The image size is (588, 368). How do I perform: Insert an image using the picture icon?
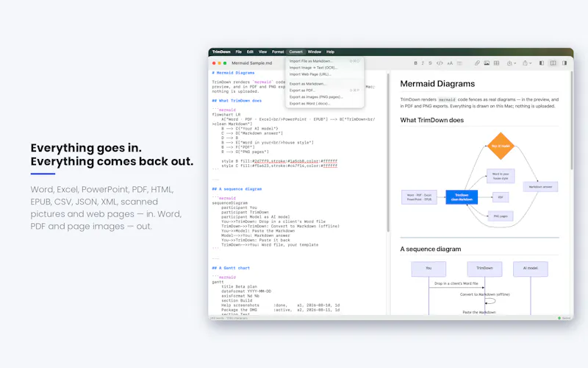[x=487, y=63]
